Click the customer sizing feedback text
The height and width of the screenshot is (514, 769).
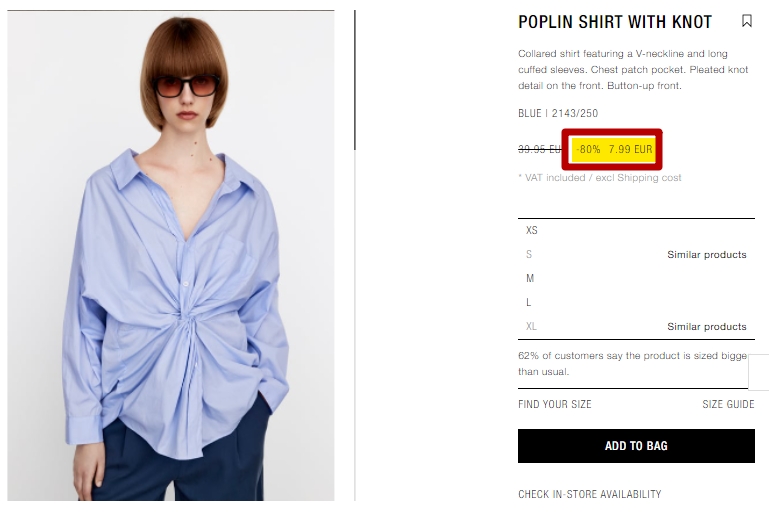coord(633,363)
